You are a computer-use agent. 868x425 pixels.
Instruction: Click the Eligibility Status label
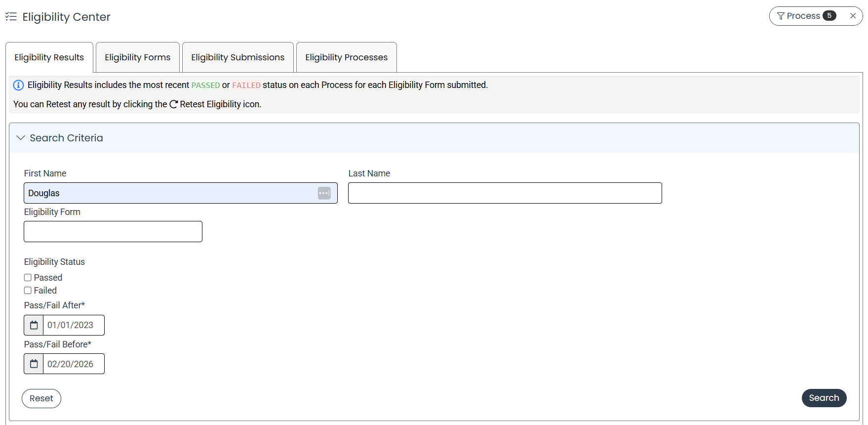tap(54, 262)
